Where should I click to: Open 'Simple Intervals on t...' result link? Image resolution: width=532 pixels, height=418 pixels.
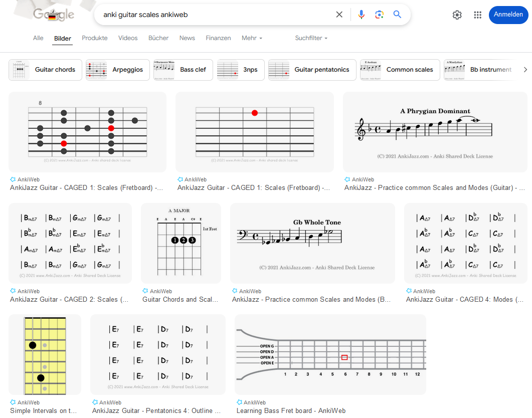click(x=44, y=411)
